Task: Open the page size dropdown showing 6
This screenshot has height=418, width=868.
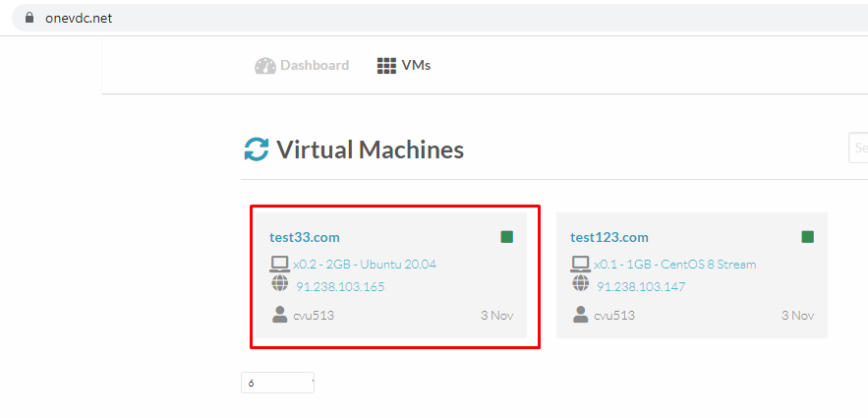Action: [x=278, y=383]
